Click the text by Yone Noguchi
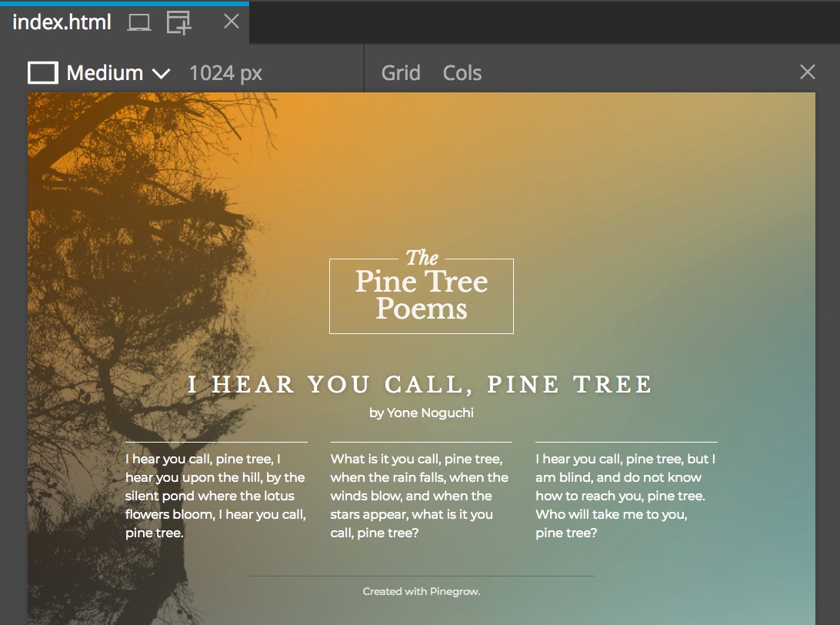The image size is (840, 625). pyautogui.click(x=422, y=413)
